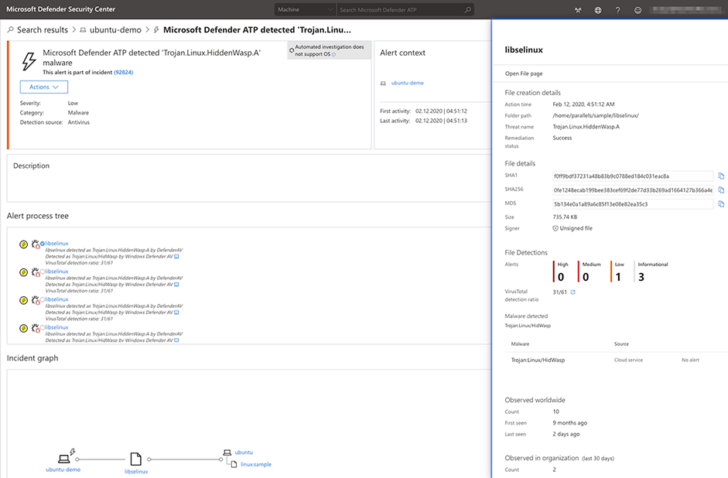This screenshot has height=478, width=728.
Task: Click the blurred user account name in header
Action: click(x=686, y=9)
